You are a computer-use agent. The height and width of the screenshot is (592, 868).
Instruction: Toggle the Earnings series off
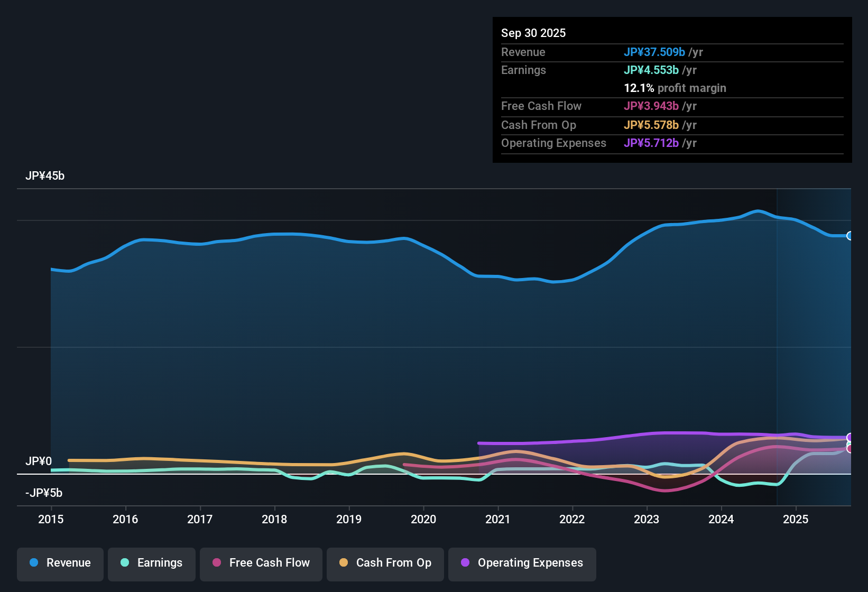(x=151, y=563)
